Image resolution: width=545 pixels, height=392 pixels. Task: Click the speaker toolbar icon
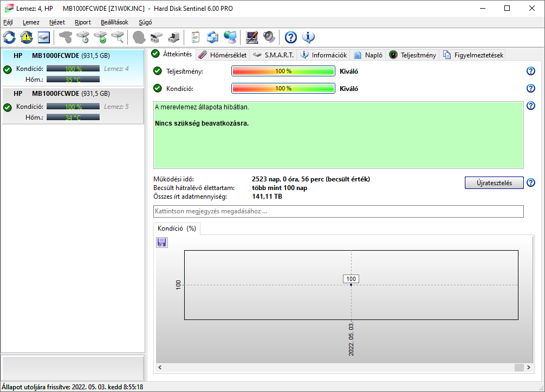tap(269, 37)
